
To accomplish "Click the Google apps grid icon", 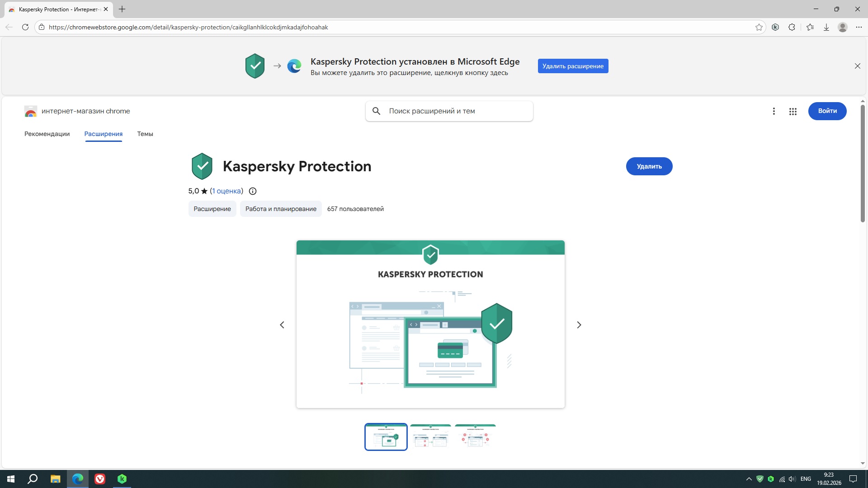I will point(793,111).
